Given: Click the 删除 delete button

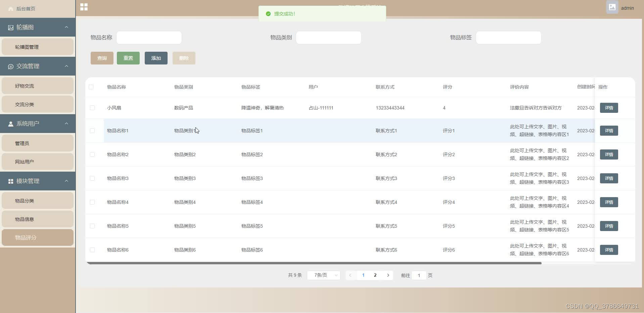Looking at the screenshot, I should (x=184, y=58).
